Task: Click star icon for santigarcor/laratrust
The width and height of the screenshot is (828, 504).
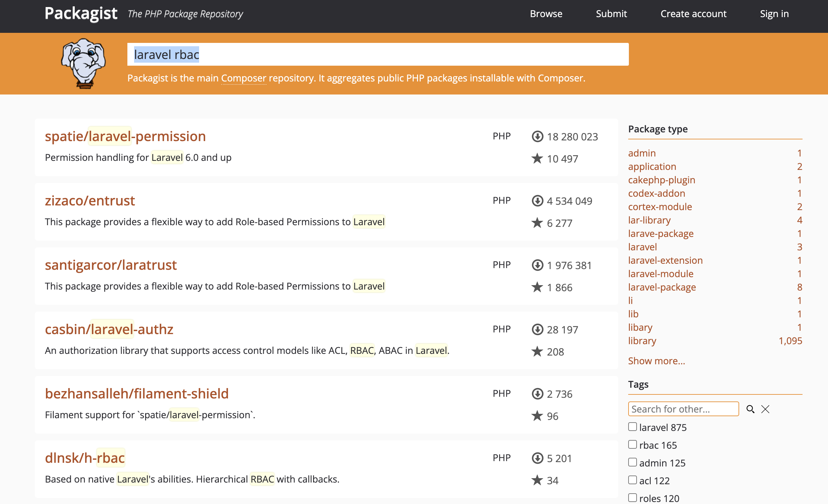Action: pos(537,287)
